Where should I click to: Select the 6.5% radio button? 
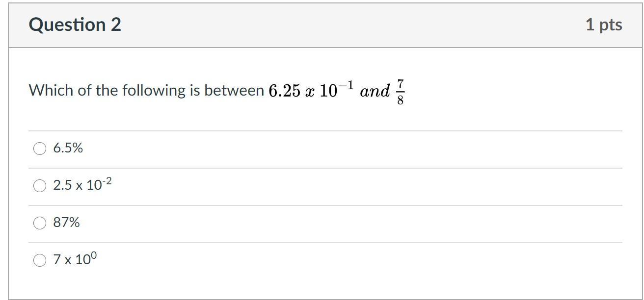40,148
